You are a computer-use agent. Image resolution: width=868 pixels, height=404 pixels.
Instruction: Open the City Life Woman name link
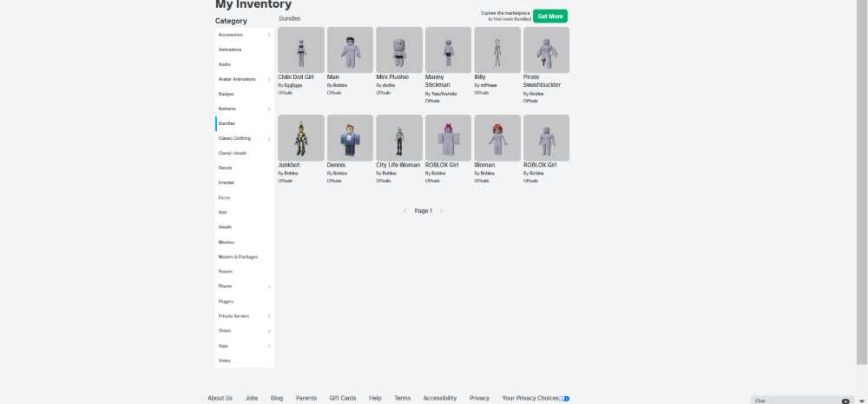(x=398, y=165)
